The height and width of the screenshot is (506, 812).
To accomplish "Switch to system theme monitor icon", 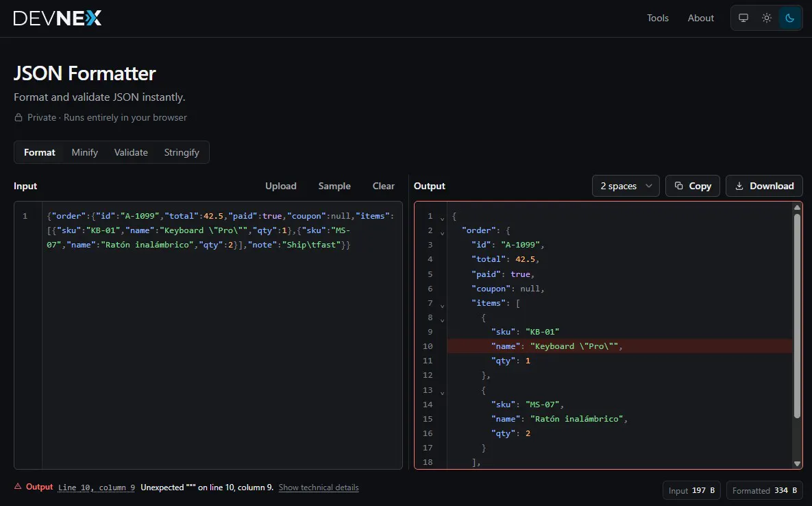I will 743,18.
